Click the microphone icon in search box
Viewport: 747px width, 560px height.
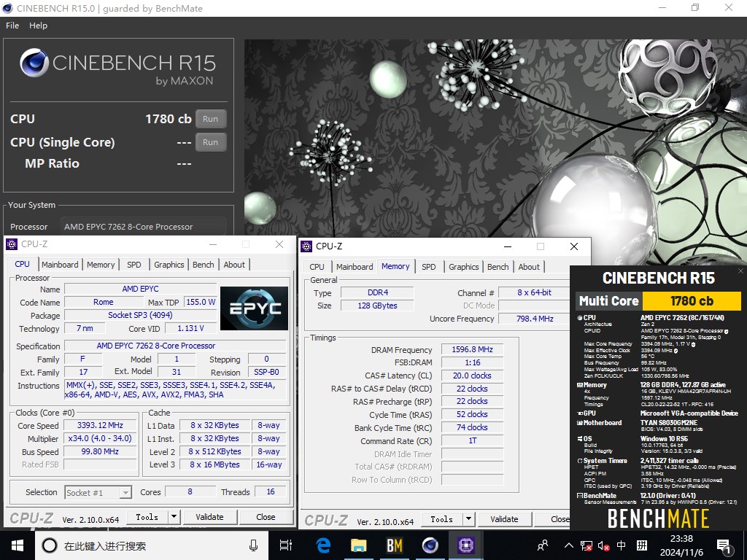(253, 545)
